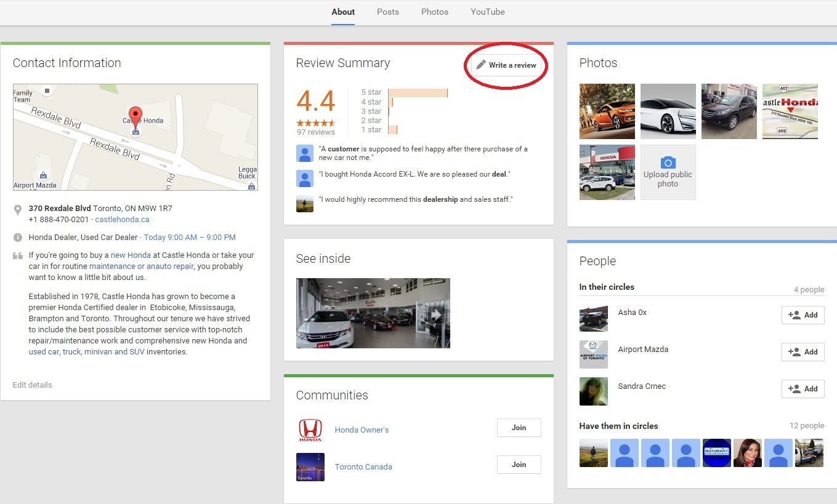837x504 pixels.
Task: Click Asha 0x profile picture
Action: pos(594,318)
